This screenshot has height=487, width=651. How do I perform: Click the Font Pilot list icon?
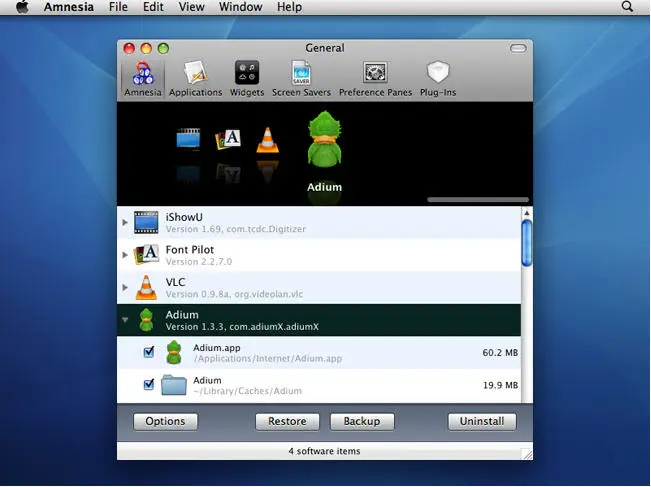[146, 255]
